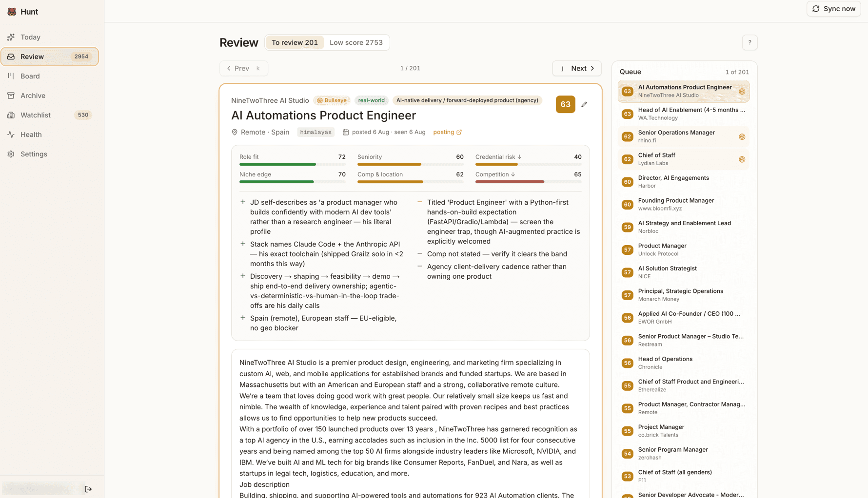The height and width of the screenshot is (498, 868).
Task: Select Head of Operations Chronicle in queue
Action: click(x=684, y=363)
